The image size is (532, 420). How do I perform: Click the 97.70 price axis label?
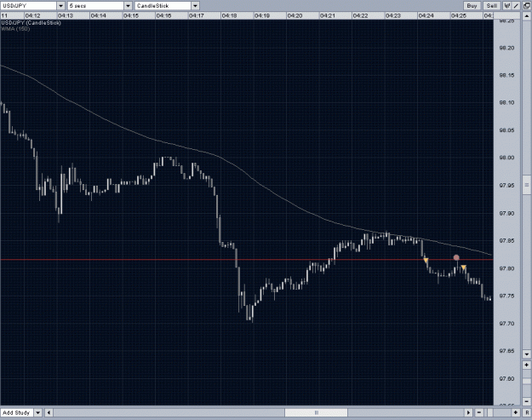coord(506,324)
